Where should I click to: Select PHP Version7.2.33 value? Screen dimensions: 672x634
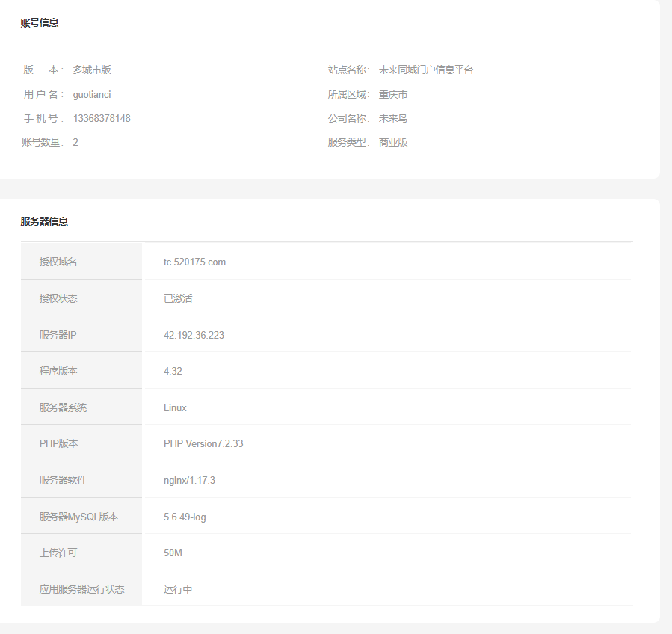pyautogui.click(x=203, y=443)
